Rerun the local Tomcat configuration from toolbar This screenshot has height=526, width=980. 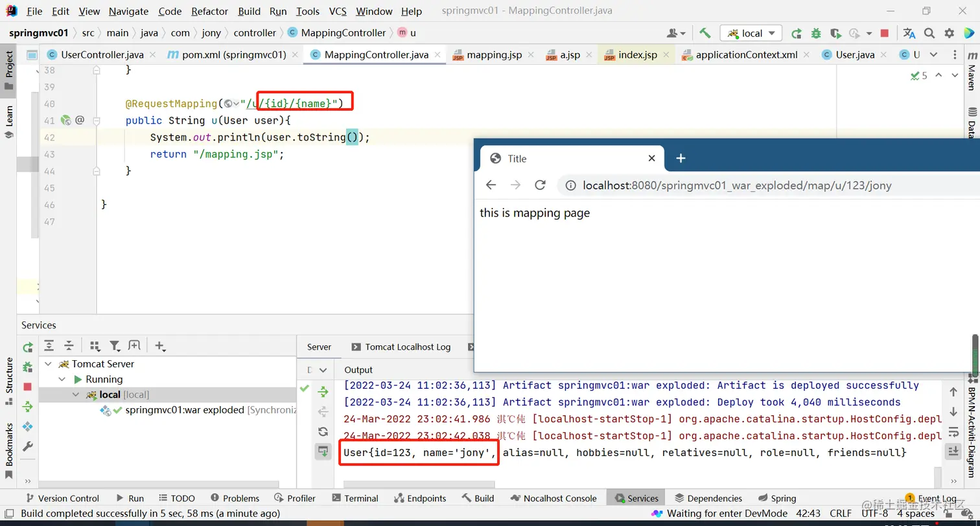pos(797,33)
